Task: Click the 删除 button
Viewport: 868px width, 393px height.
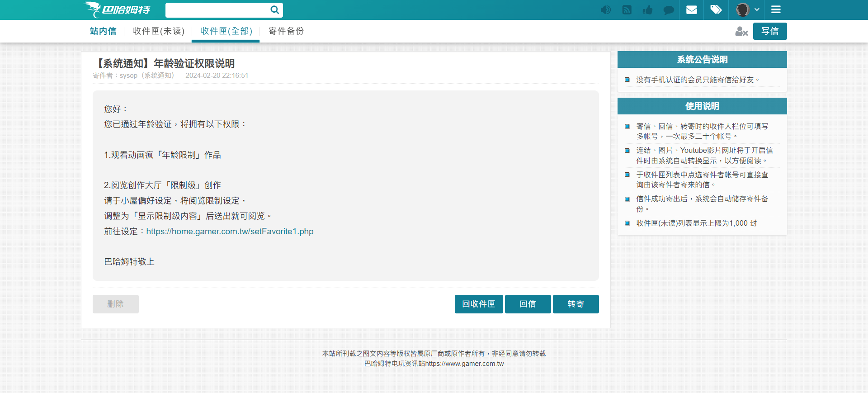Action: tap(116, 304)
